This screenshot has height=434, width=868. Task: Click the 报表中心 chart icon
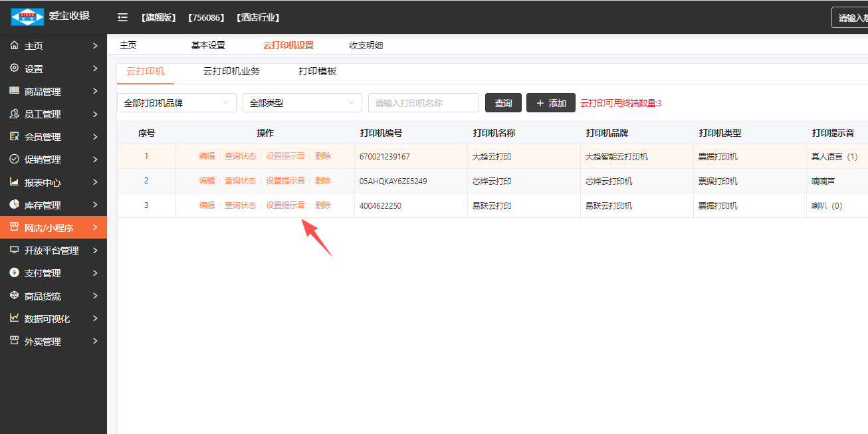coord(15,182)
